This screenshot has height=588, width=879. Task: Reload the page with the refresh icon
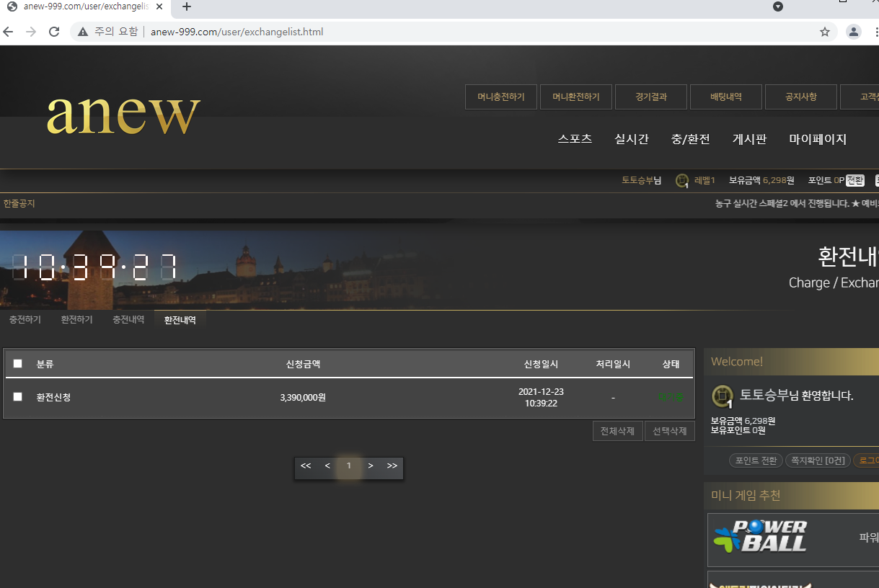pyautogui.click(x=54, y=32)
